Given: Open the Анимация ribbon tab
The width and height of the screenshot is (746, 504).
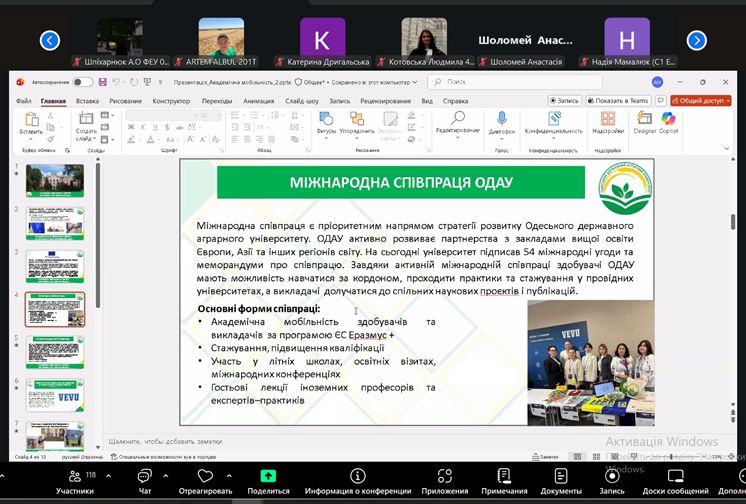Looking at the screenshot, I should [x=258, y=101].
